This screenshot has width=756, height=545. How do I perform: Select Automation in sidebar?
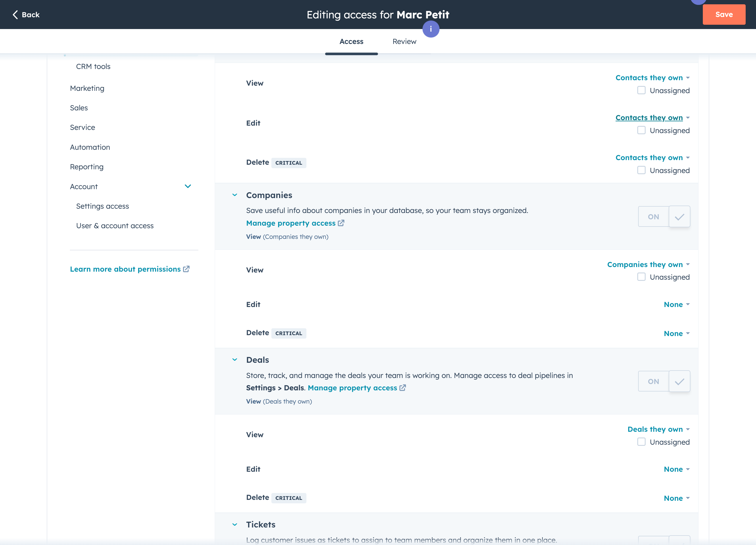(x=90, y=147)
